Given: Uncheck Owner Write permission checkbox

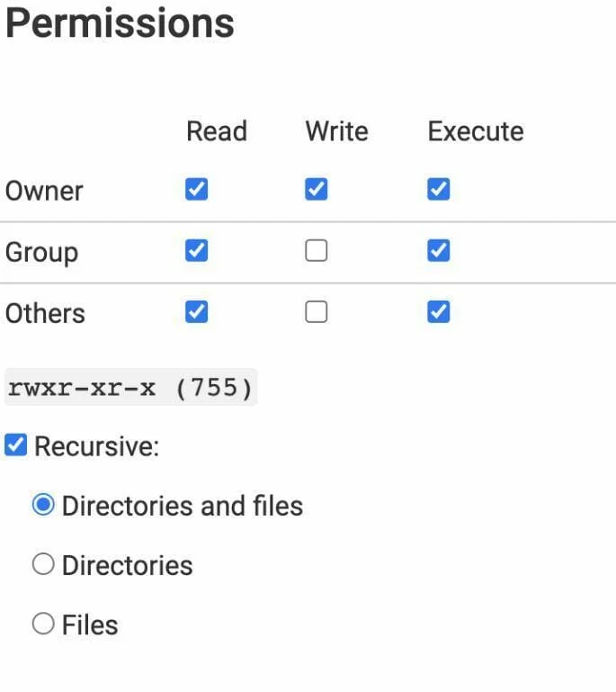Looking at the screenshot, I should 317,190.
